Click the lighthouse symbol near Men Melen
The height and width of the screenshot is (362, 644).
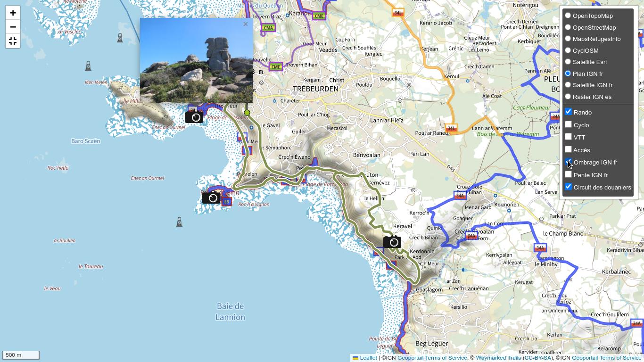88,66
